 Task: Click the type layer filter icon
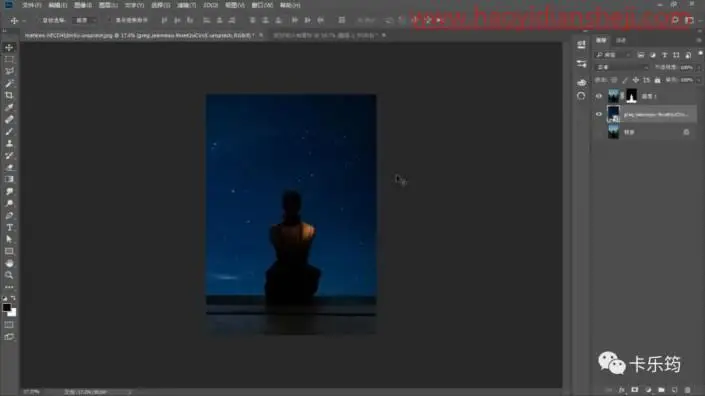point(665,55)
